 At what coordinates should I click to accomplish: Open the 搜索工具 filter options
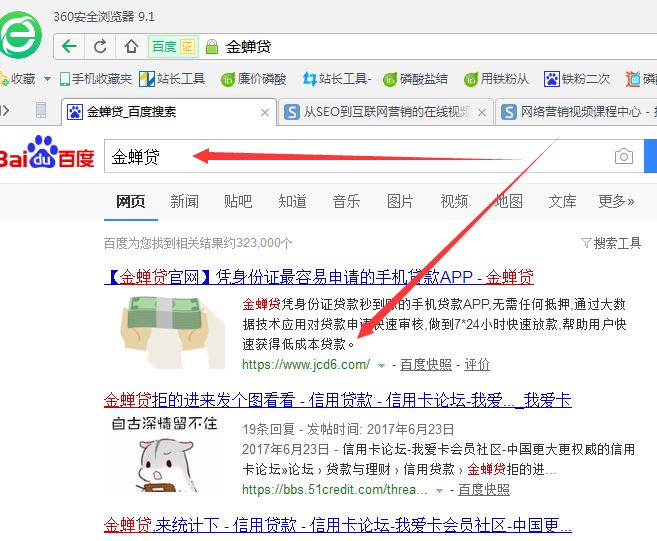click(x=611, y=243)
